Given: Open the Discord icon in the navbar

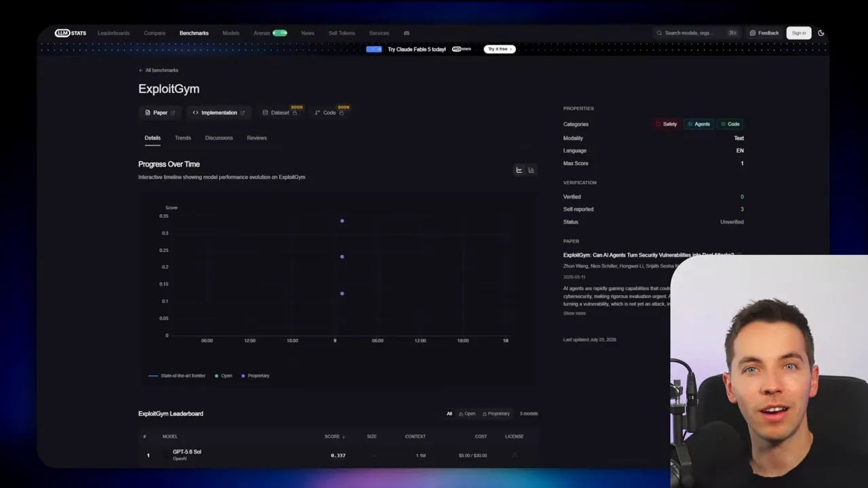Looking at the screenshot, I should point(406,33).
